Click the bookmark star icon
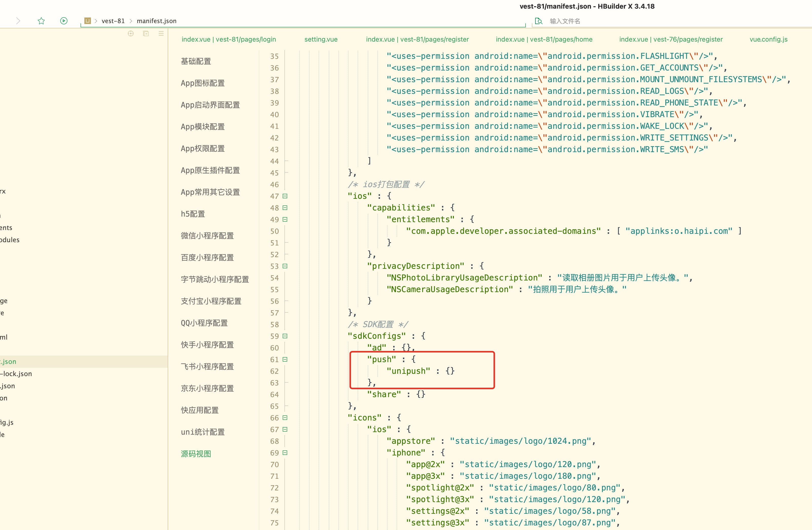Screen dimensions: 812x530 41,21
